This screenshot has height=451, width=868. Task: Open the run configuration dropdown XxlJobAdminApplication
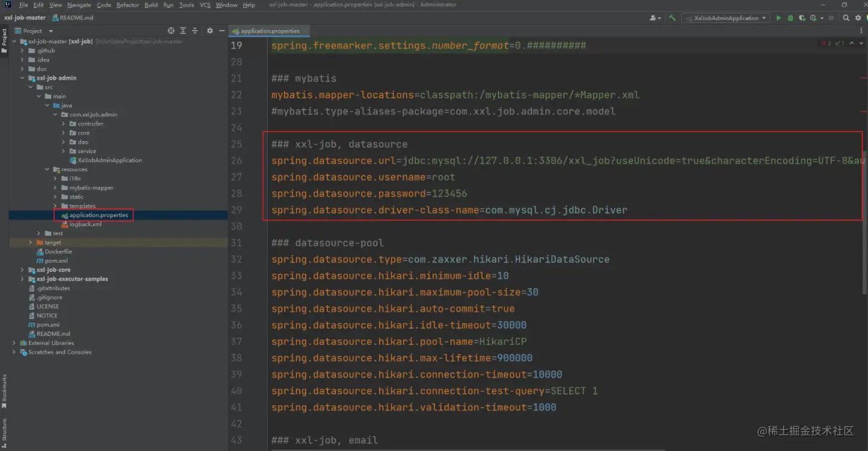[x=726, y=18]
